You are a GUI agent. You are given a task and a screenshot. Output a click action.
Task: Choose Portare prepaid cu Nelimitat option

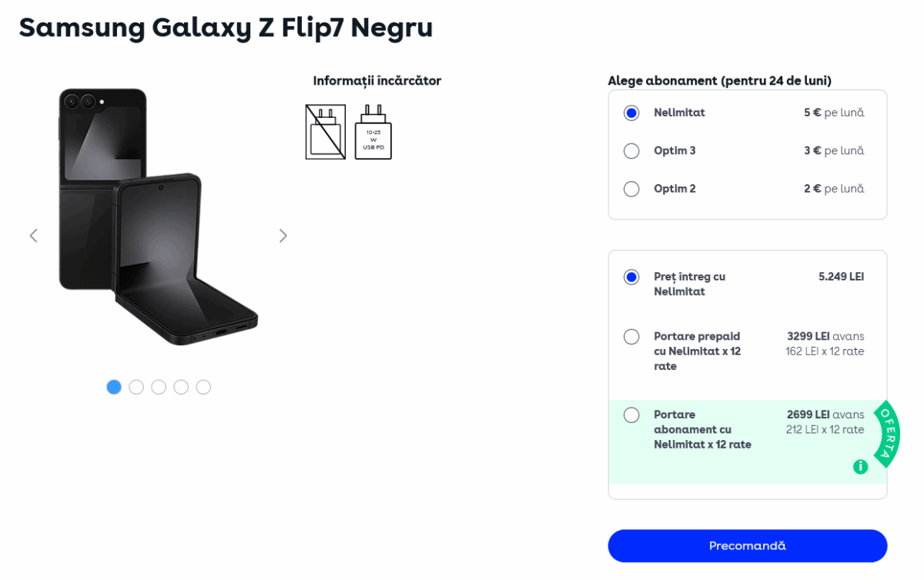click(x=631, y=337)
